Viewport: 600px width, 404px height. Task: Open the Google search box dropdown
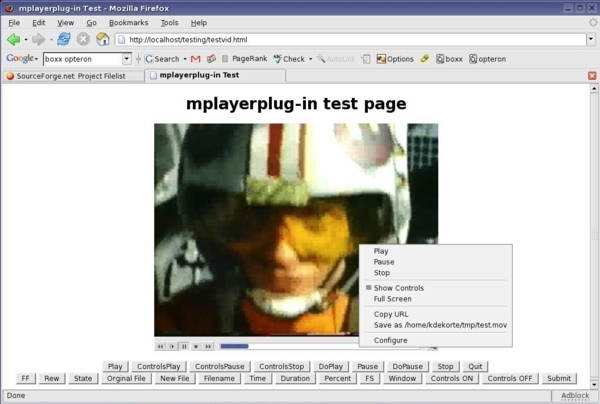tap(126, 59)
